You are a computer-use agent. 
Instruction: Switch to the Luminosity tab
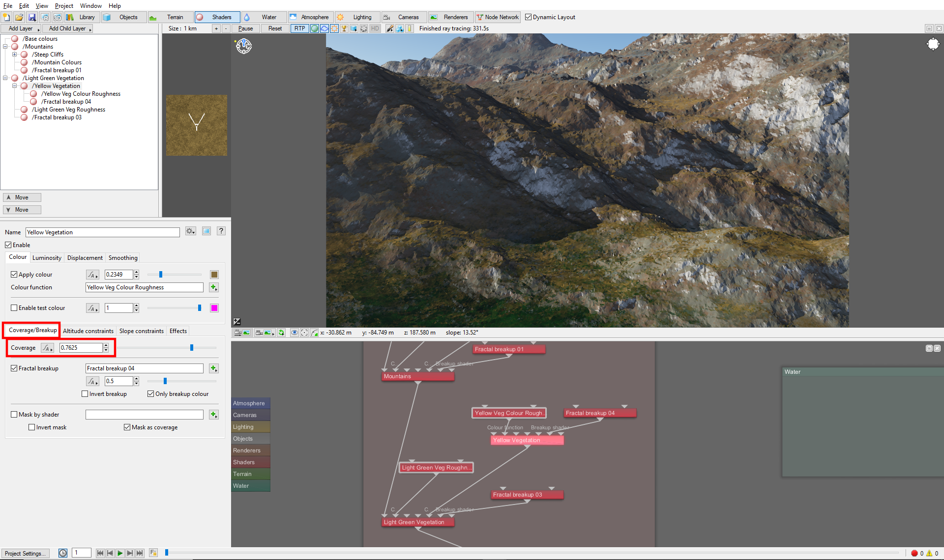pyautogui.click(x=47, y=258)
